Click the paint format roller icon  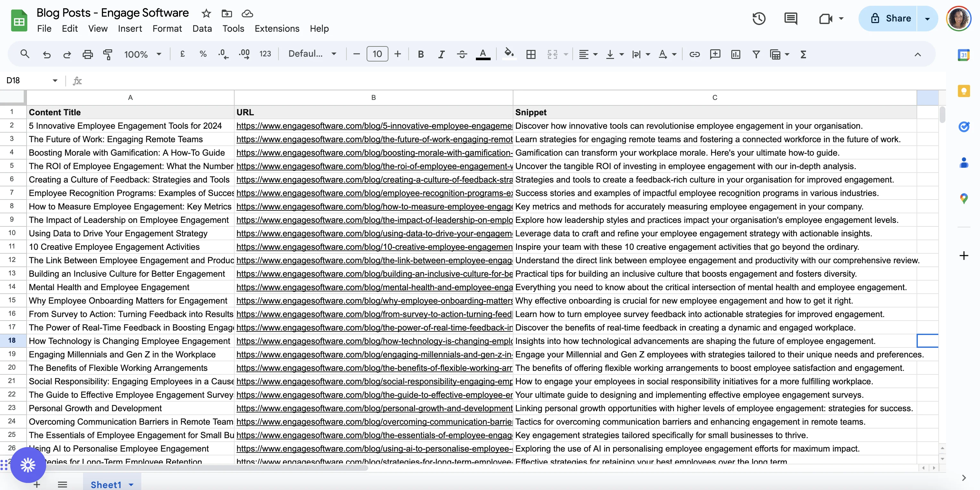click(108, 54)
